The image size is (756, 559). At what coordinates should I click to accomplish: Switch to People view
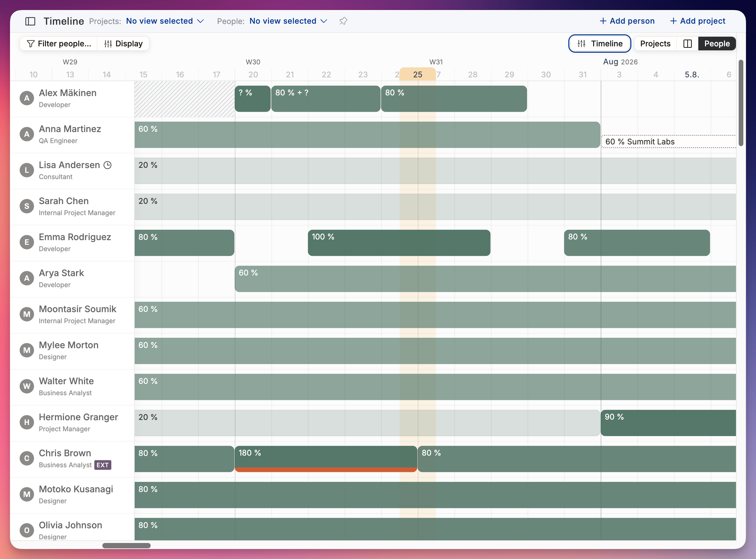[717, 44]
